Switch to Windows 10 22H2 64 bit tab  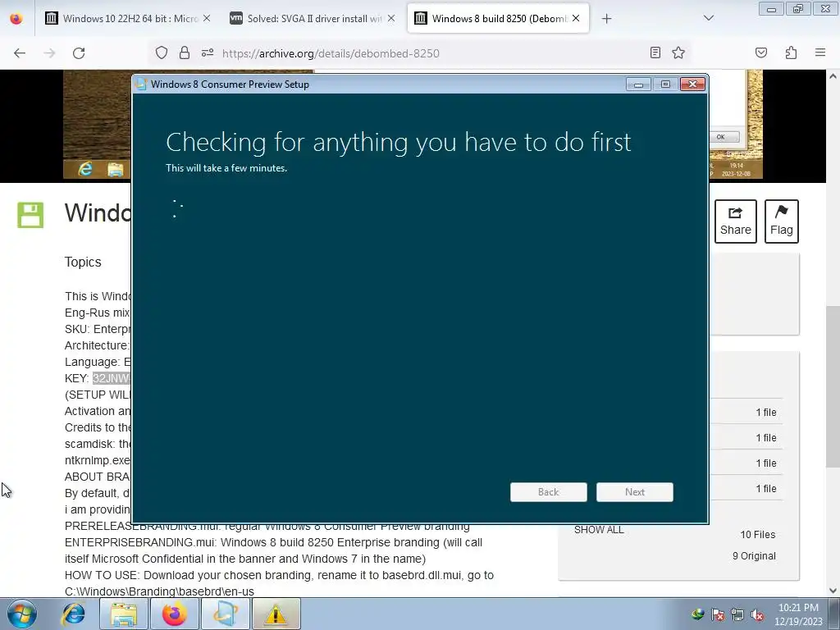127,19
